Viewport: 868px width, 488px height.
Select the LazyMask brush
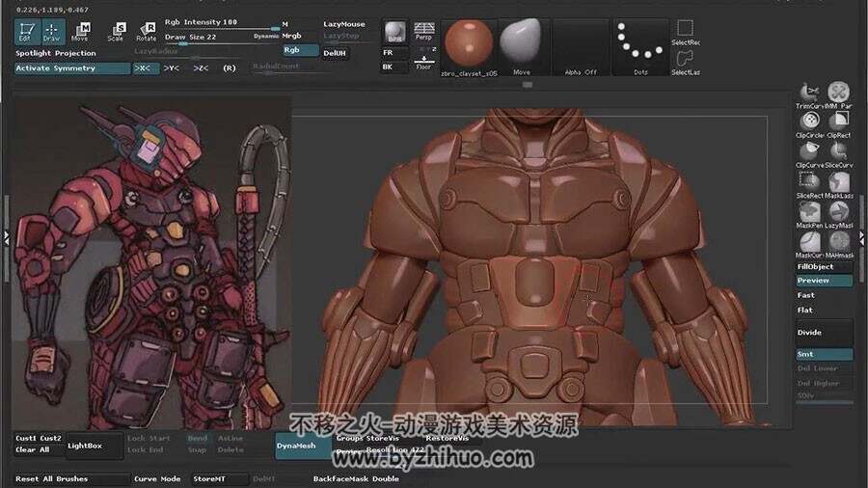(839, 215)
